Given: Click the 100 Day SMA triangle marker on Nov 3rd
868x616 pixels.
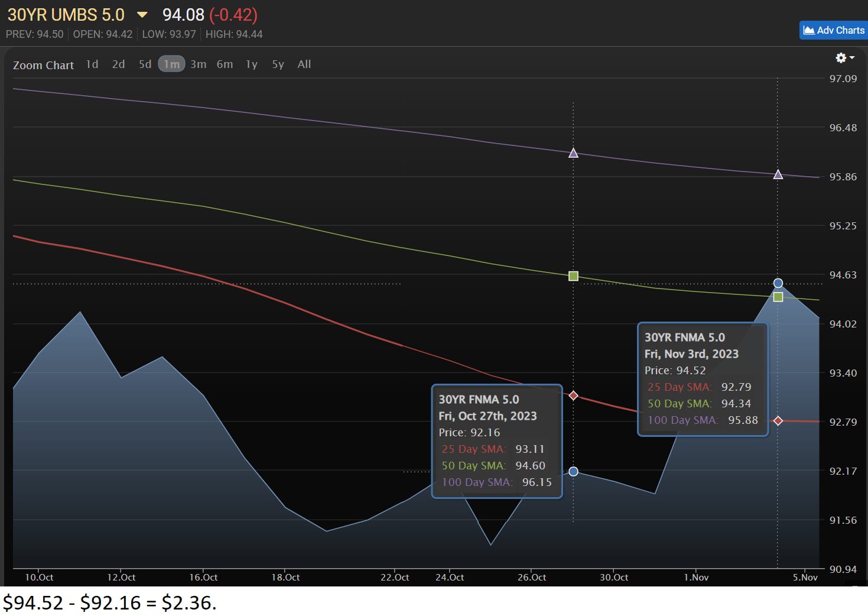Looking at the screenshot, I should coord(778,174).
